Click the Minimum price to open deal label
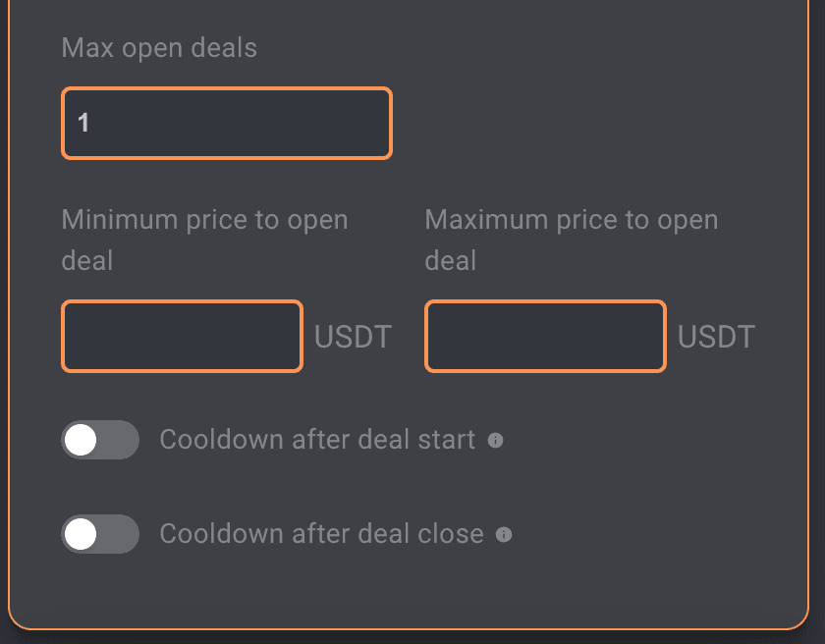Screen dimensions: 825x644 point(204,220)
